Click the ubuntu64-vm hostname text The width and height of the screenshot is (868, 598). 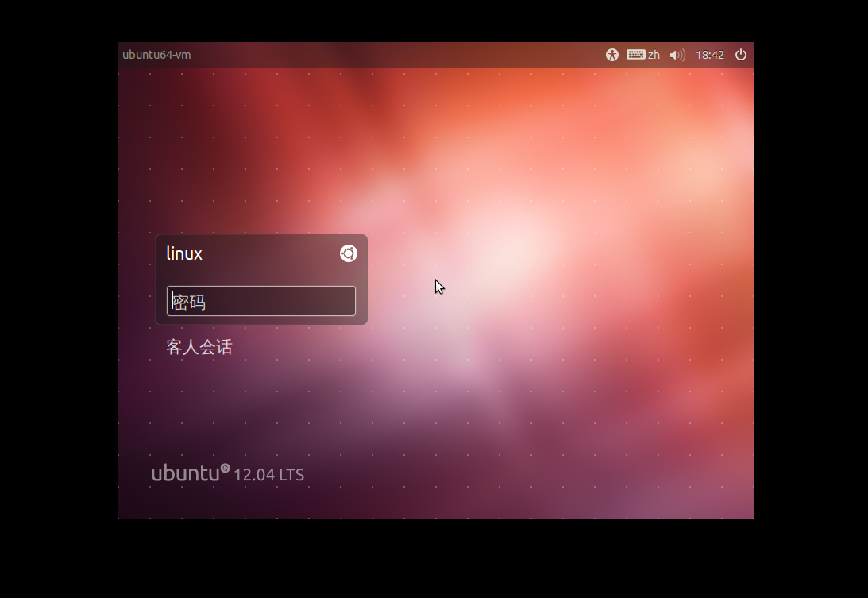(156, 55)
